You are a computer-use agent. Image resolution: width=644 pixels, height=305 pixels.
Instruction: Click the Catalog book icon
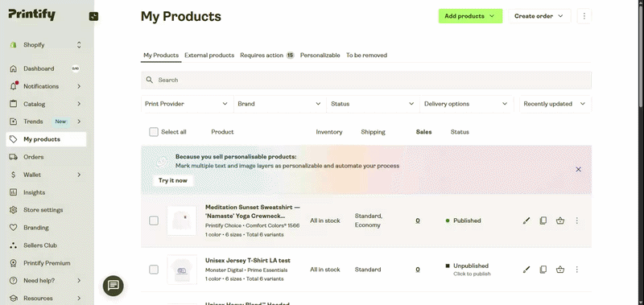(13, 104)
